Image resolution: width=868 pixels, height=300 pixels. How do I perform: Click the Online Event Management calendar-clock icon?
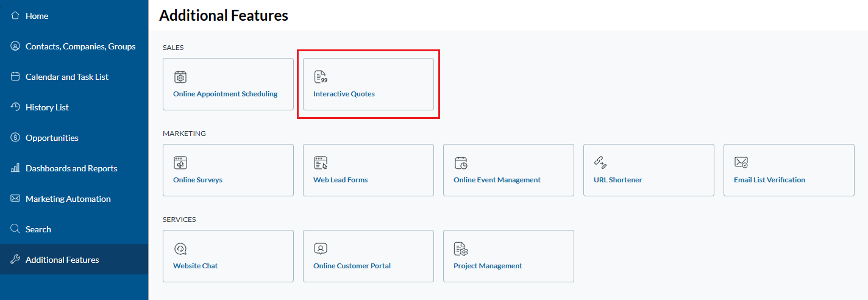point(461,163)
